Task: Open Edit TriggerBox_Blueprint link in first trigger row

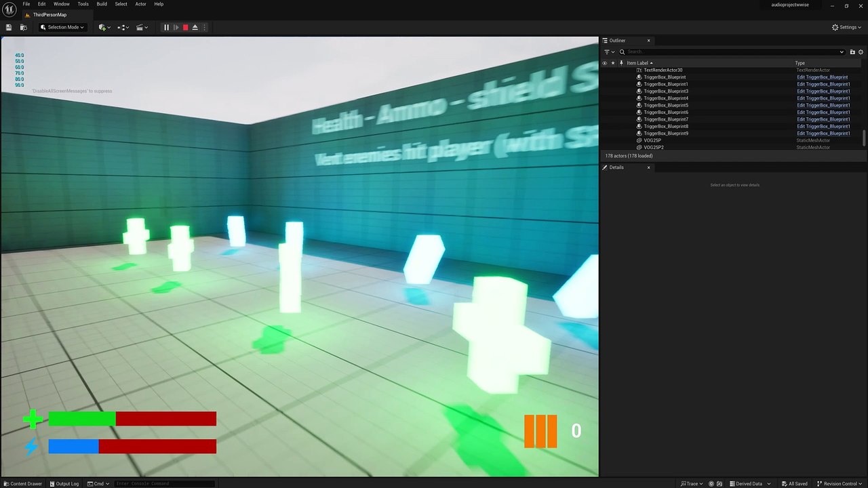Action: [x=822, y=77]
